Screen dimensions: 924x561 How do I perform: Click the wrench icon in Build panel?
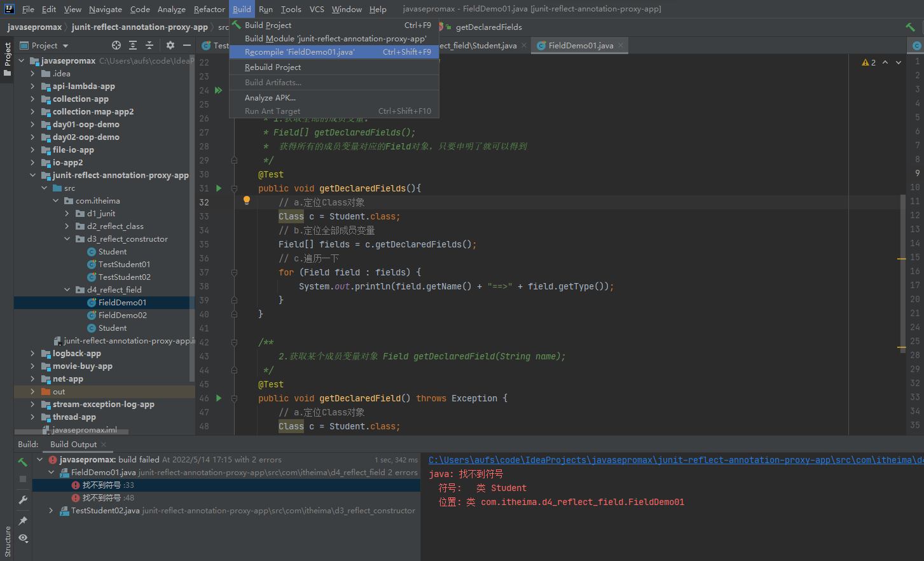23,501
